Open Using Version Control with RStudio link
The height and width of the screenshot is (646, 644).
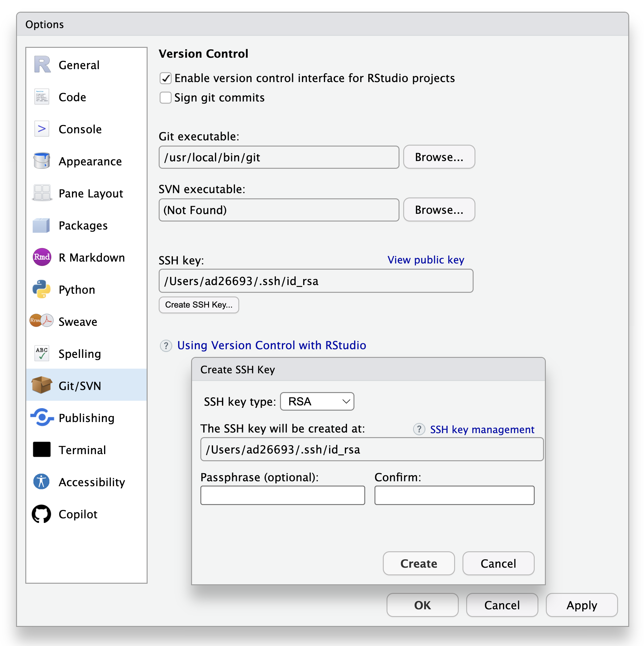click(x=271, y=345)
